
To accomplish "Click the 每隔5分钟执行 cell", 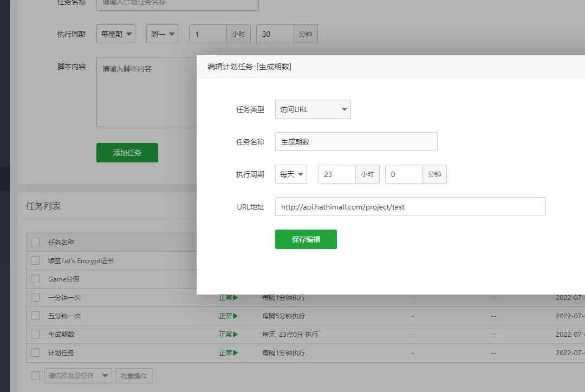I will 283,316.
